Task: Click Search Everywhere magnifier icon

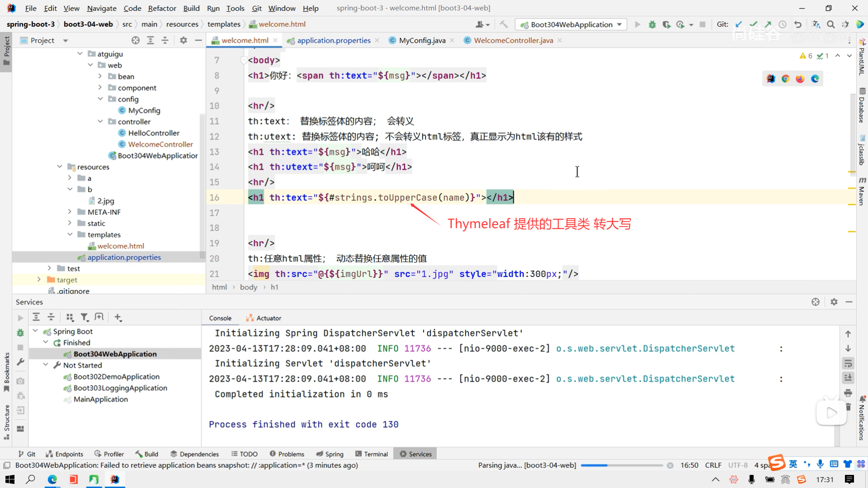Action: 831,24
